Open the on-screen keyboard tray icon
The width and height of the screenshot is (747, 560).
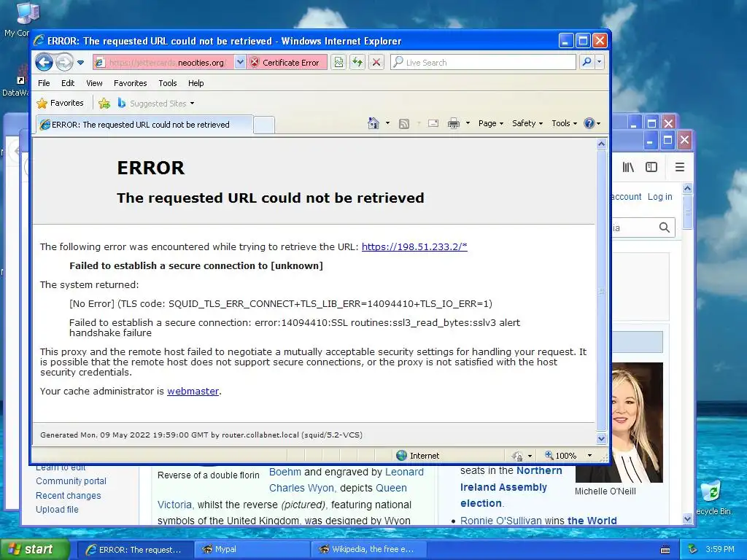tap(665, 550)
